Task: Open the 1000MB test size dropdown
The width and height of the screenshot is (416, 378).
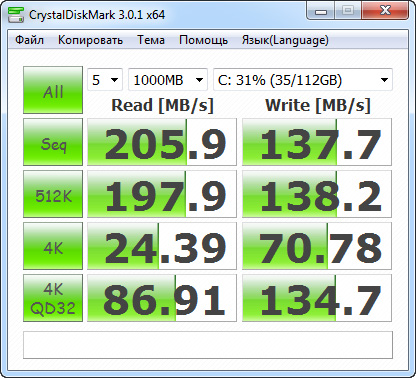Action: tap(168, 80)
